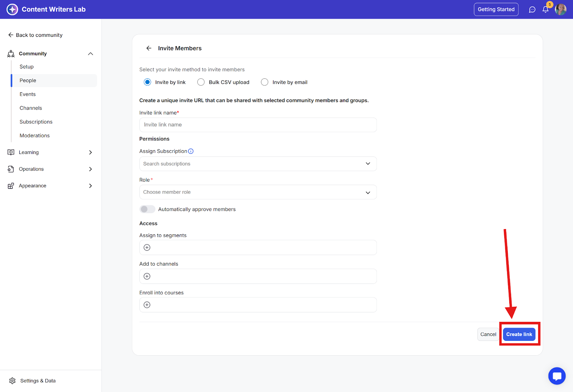
Task: Click the Permissions section heading
Action: click(154, 139)
